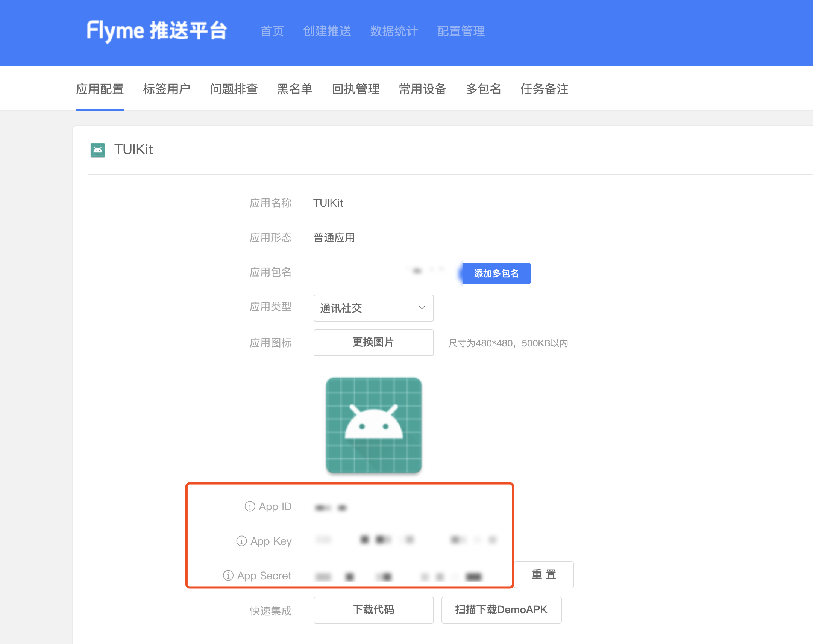The image size is (813, 644).
Task: Click the Flyme 推送平台 logo
Action: (x=157, y=31)
